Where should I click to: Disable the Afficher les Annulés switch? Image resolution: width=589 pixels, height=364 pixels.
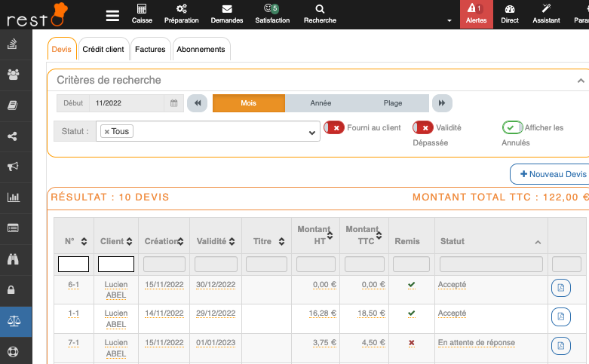(513, 128)
